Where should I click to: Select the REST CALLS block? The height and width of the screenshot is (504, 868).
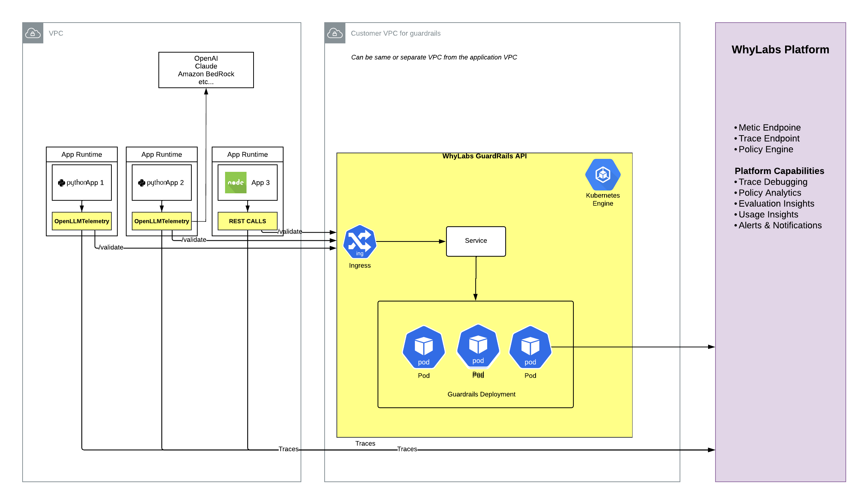[247, 221]
